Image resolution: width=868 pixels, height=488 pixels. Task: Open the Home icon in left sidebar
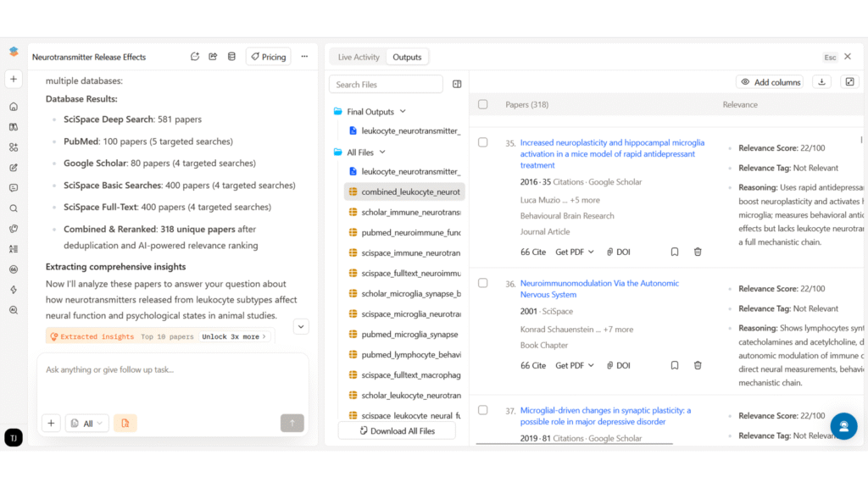click(14, 107)
